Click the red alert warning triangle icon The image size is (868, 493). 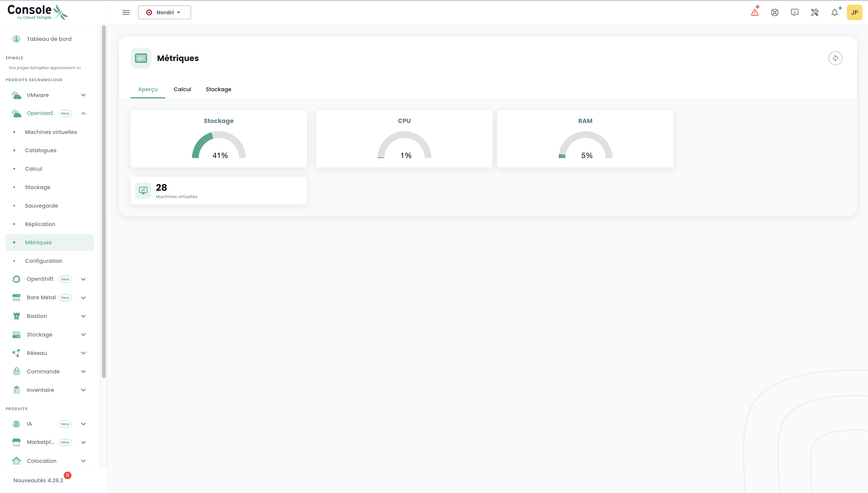click(754, 13)
